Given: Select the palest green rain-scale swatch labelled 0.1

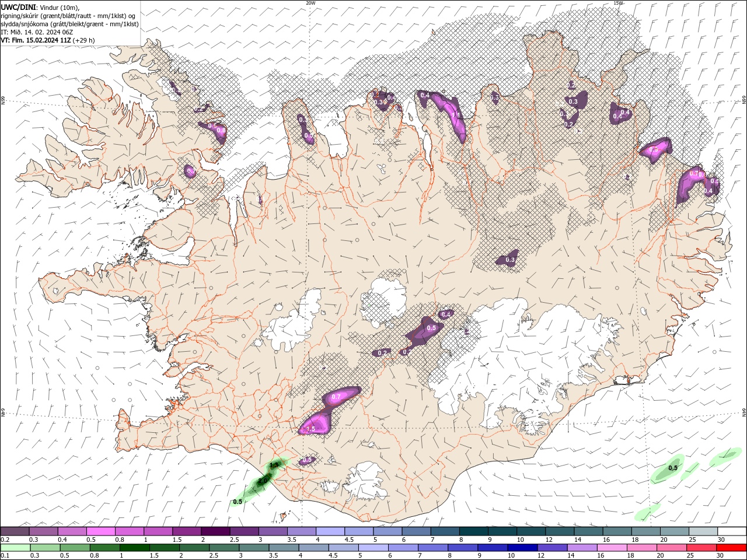Looking at the screenshot, I should coord(15,548).
